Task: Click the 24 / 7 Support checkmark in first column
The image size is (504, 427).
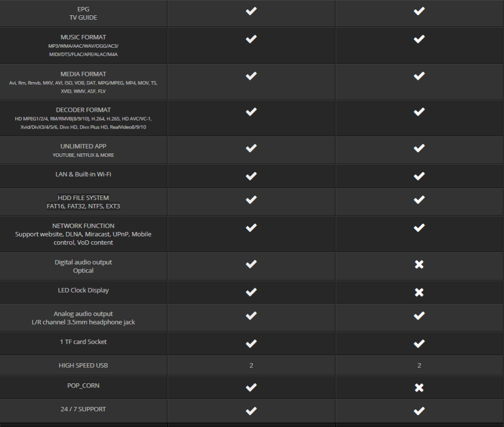Action: (251, 411)
